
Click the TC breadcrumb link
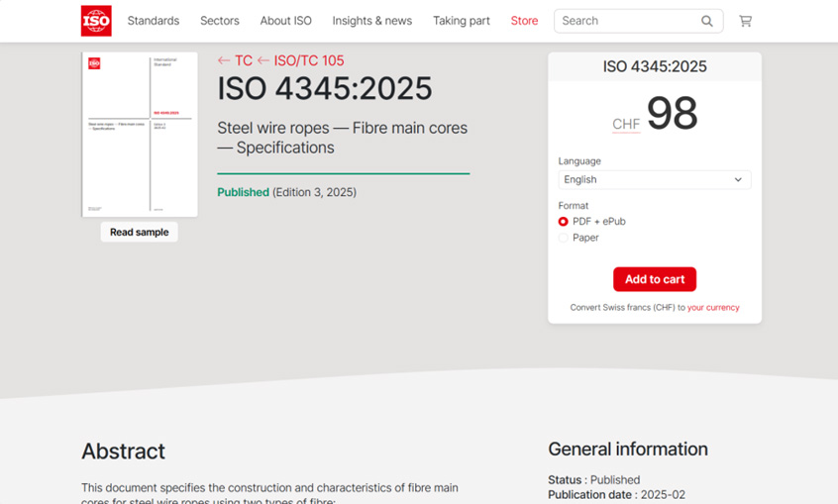click(x=243, y=60)
